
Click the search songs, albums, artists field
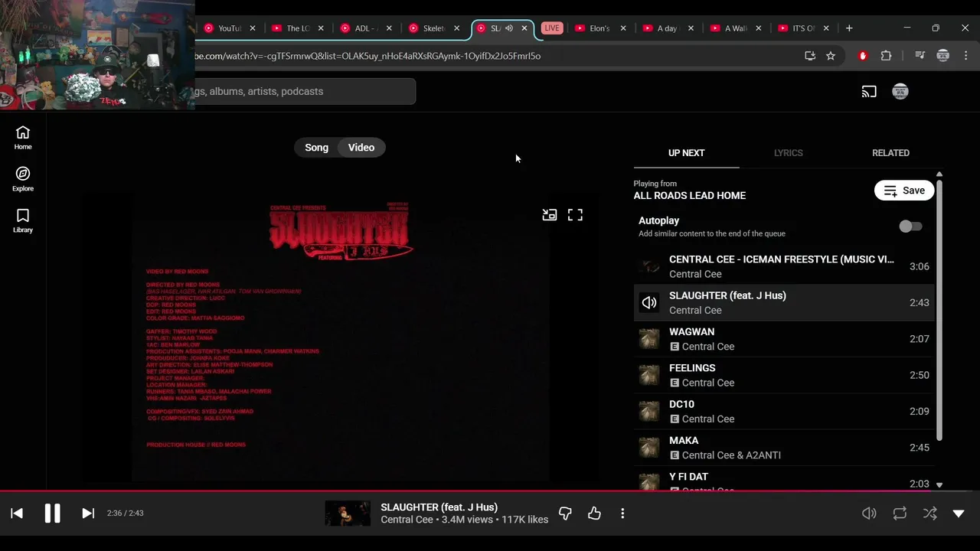[x=305, y=91]
